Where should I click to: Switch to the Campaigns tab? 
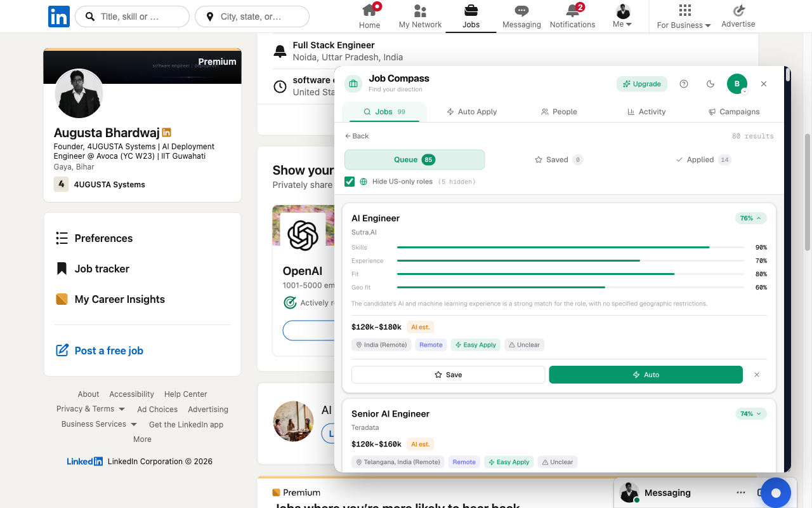tap(734, 112)
